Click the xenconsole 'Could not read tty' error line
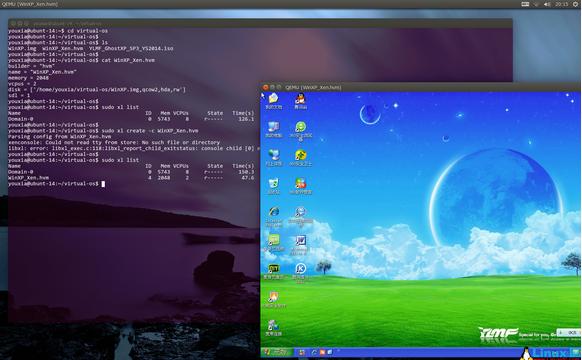 point(114,143)
